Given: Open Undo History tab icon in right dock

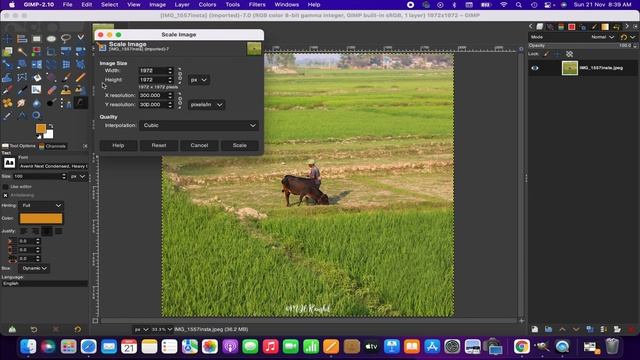Looking at the screenshot, I should click(616, 27).
